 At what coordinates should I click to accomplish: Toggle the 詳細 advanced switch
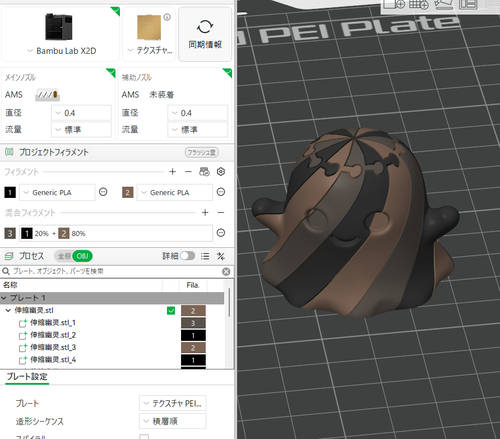[x=187, y=256]
